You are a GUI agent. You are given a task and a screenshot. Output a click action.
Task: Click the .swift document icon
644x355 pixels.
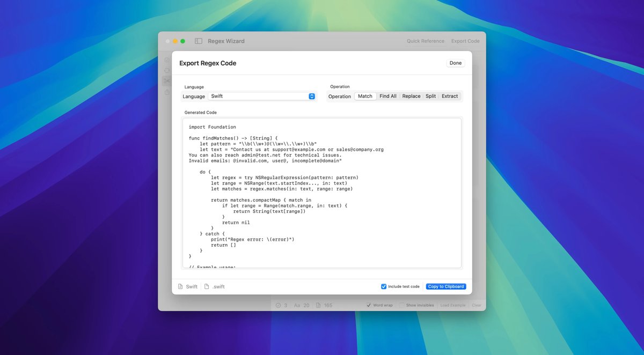207,286
